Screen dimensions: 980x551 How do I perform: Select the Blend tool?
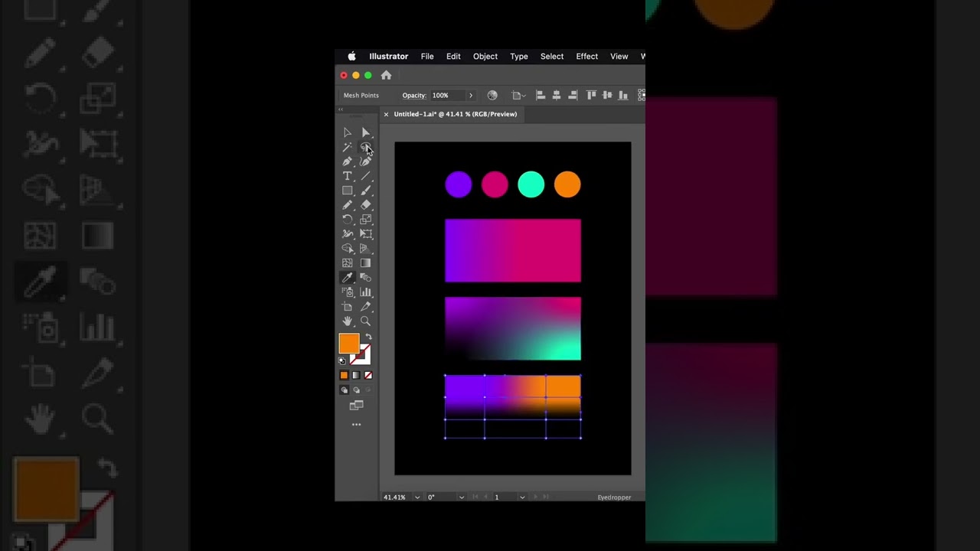coord(365,278)
